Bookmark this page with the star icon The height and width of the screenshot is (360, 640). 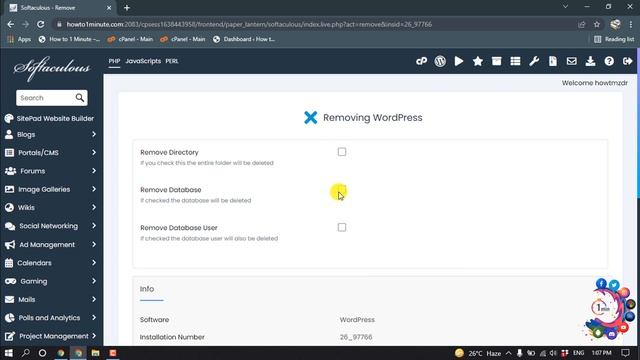(x=597, y=24)
